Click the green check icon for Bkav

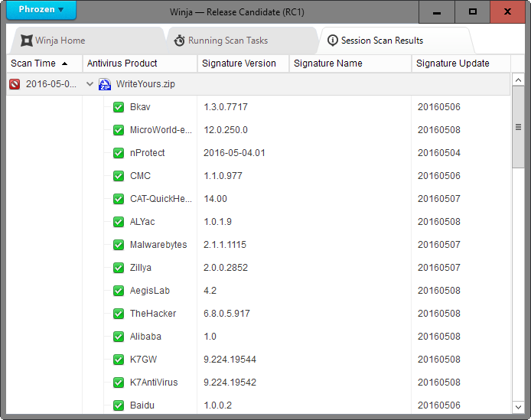119,107
